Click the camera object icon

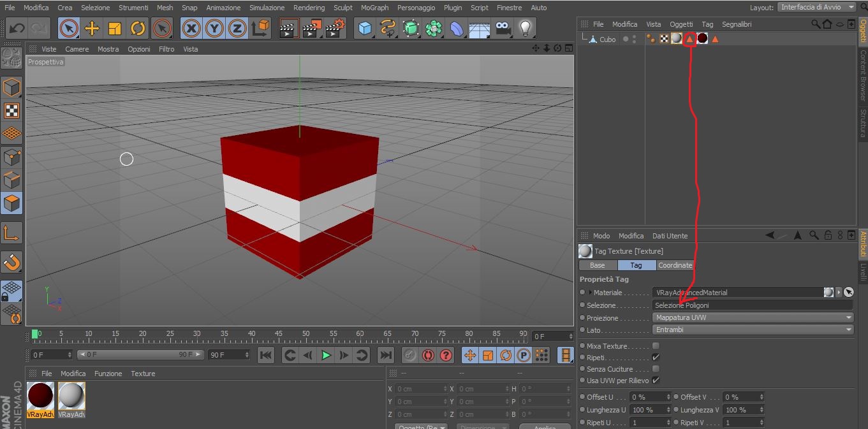[503, 29]
